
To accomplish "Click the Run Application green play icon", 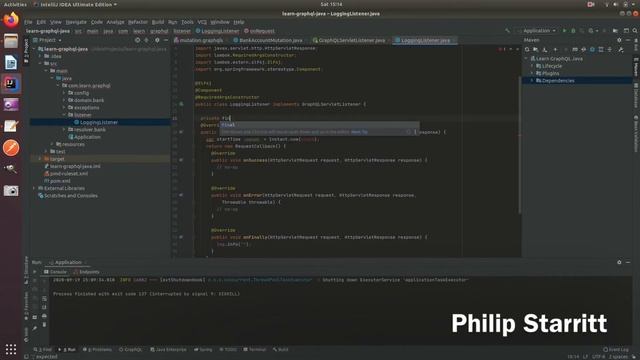I will coord(564,31).
